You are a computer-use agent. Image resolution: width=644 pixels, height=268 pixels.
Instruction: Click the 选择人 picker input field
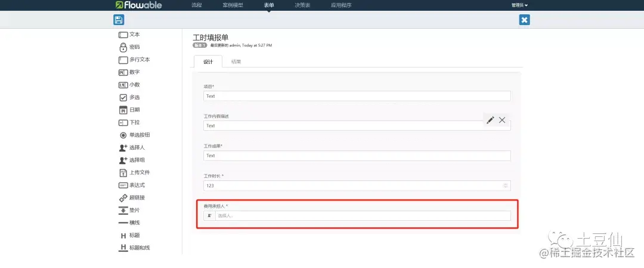point(363,215)
